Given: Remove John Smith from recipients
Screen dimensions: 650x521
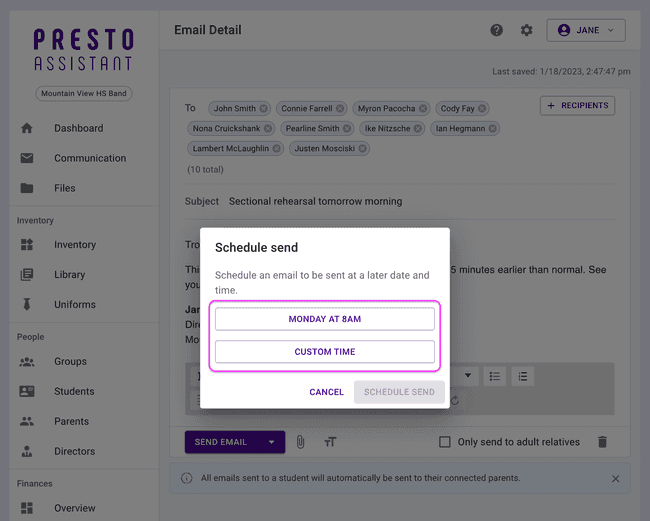Looking at the screenshot, I should [264, 109].
